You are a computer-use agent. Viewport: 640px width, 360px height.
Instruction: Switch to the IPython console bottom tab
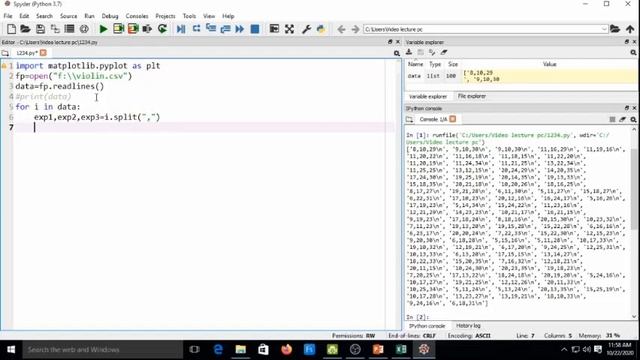pyautogui.click(x=427, y=326)
